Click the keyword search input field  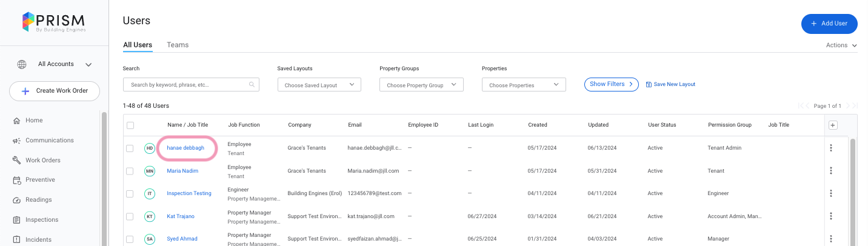click(x=189, y=85)
